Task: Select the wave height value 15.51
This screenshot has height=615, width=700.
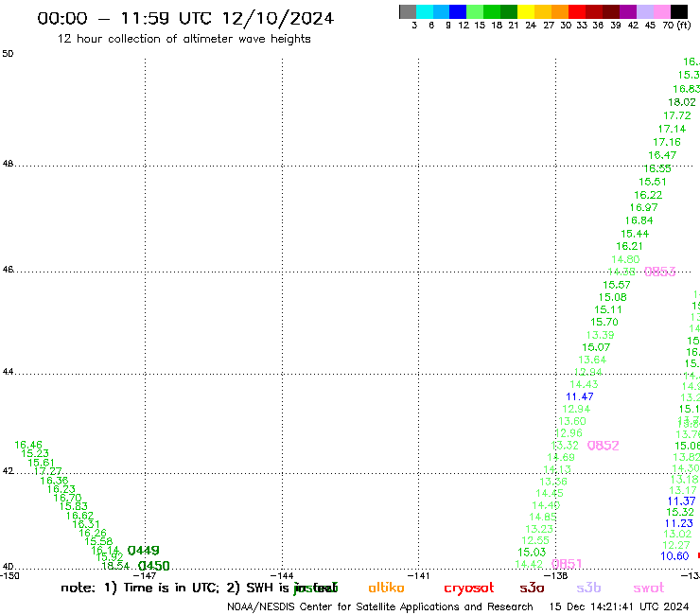Action: coord(653,182)
